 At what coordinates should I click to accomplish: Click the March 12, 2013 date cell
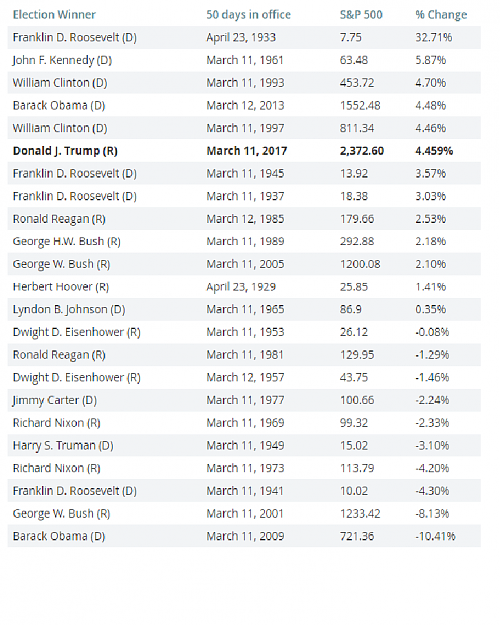pyautogui.click(x=245, y=106)
